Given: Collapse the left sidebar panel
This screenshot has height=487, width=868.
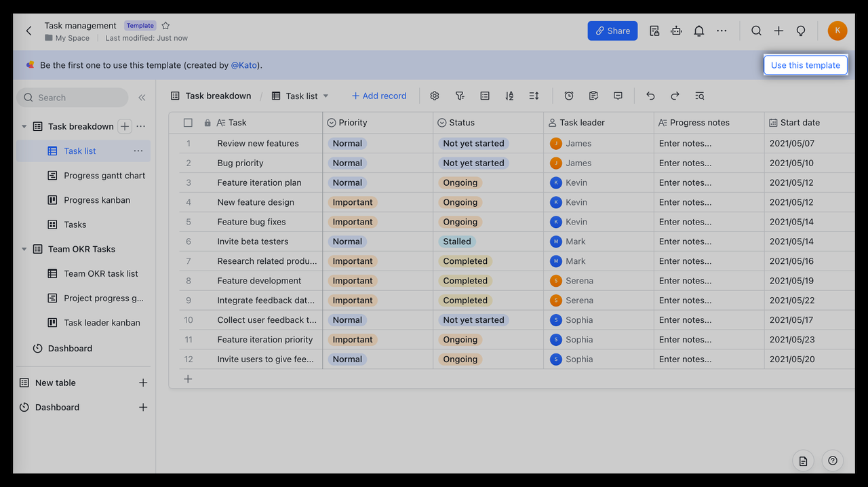Looking at the screenshot, I should 142,98.
